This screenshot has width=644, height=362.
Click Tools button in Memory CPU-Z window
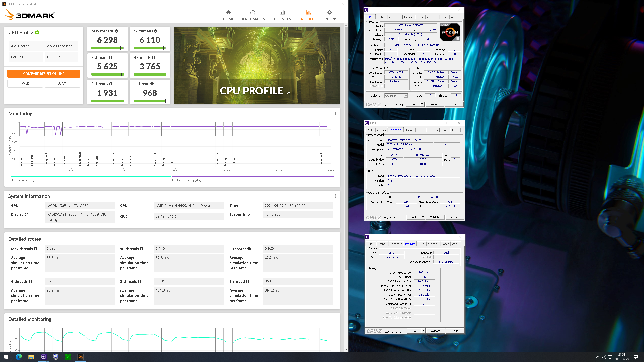(414, 331)
